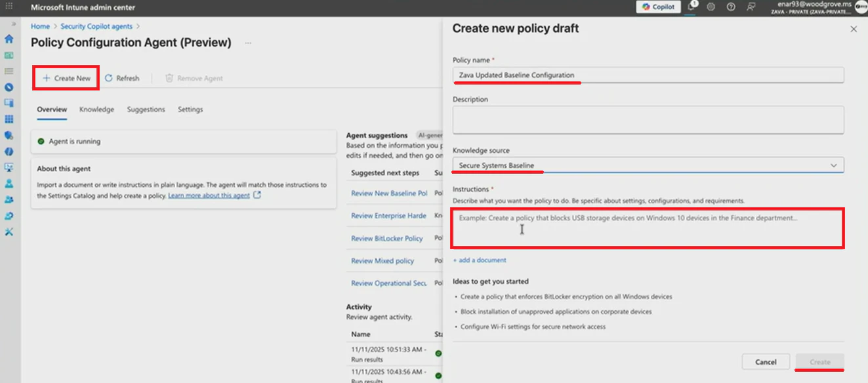Switch to the Suggestions tab

(146, 110)
